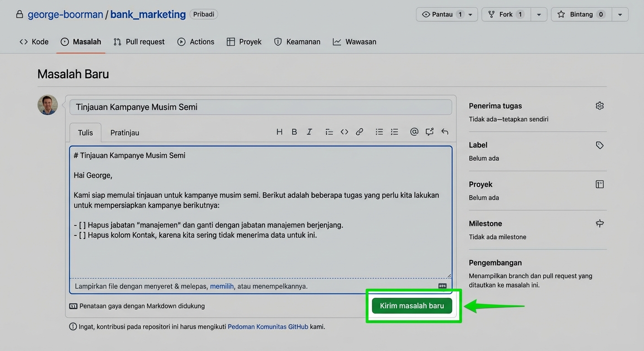
Task: Click the memilih file link
Action: coord(222,286)
